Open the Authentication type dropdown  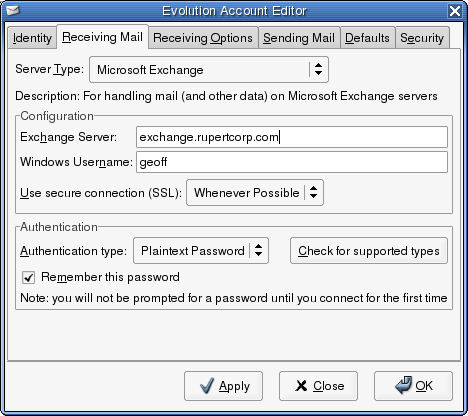click(201, 251)
